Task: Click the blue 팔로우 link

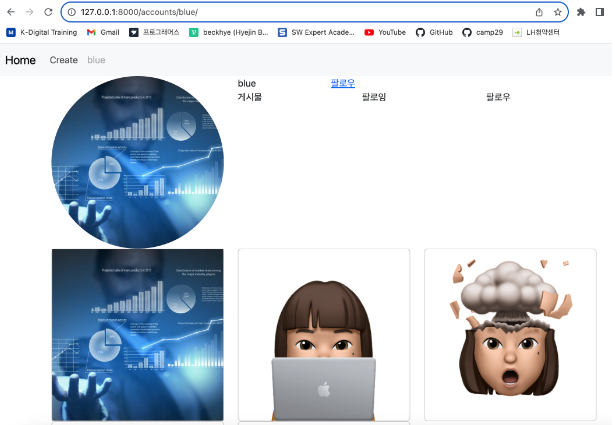Action: 343,83
